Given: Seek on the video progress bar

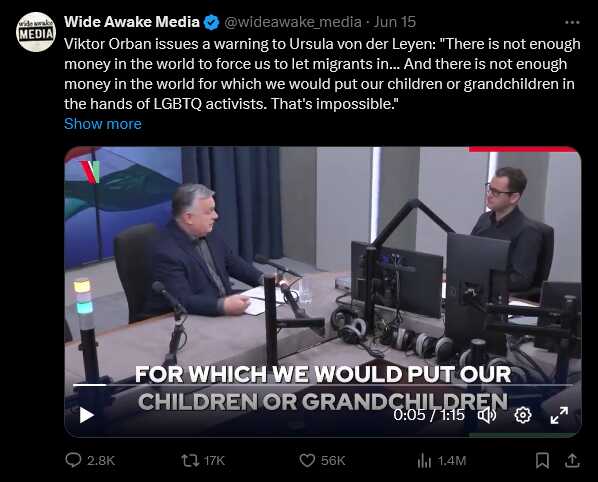Looking at the screenshot, I should coord(323,385).
